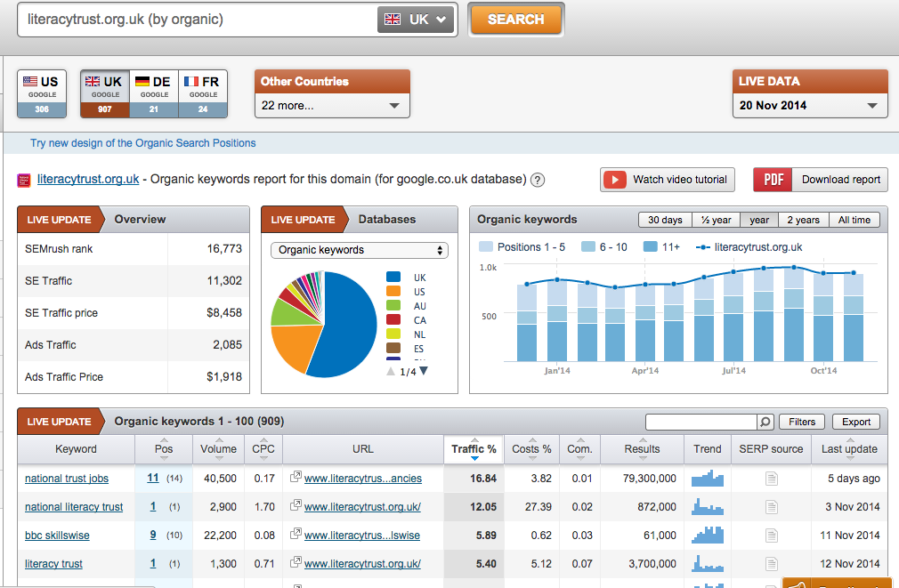Switch chart to 2 years range
Viewport: 899px width, 588px height.
(x=803, y=220)
